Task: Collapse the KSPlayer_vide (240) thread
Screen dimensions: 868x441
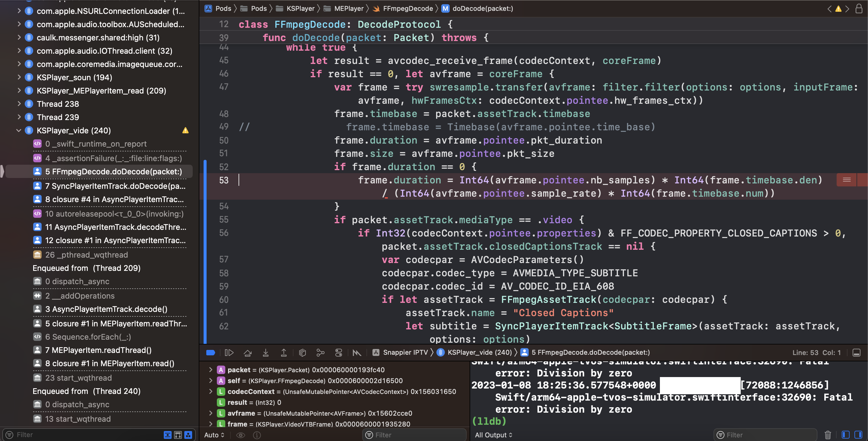Action: [x=19, y=130]
